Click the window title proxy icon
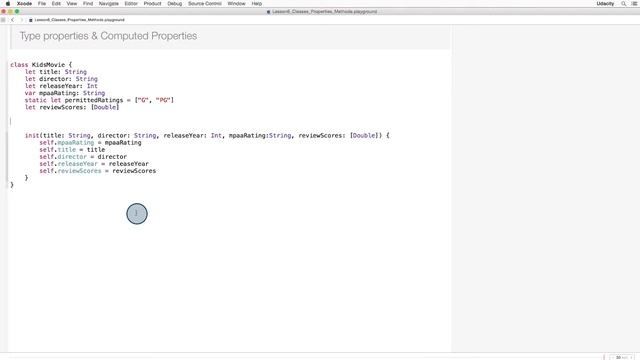Image resolution: width=640 pixels, height=360 pixels. point(269,12)
